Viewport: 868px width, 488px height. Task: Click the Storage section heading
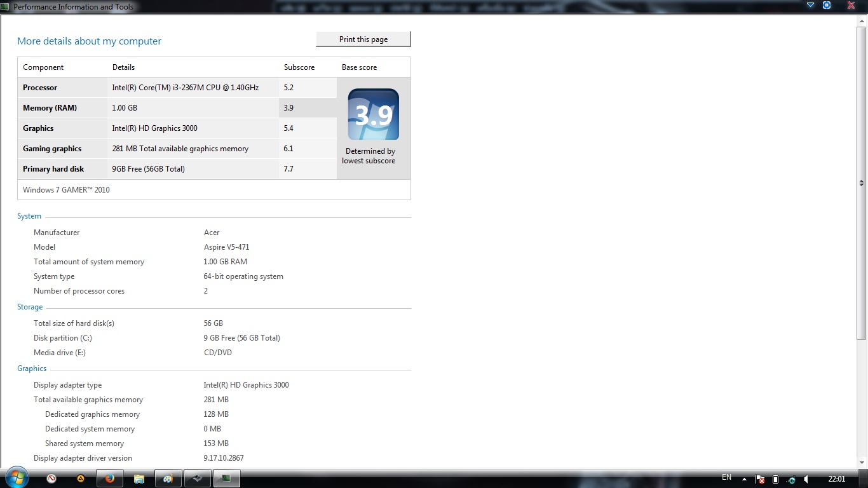click(30, 307)
